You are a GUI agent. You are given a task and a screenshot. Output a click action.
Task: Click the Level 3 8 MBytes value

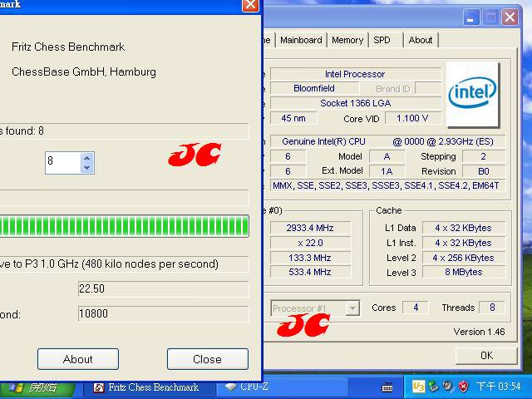(x=464, y=272)
